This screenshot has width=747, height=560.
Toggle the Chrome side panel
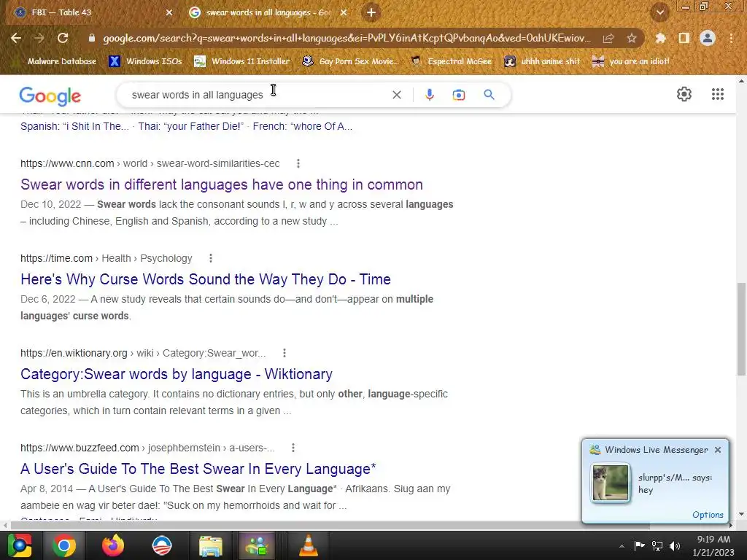pos(684,38)
